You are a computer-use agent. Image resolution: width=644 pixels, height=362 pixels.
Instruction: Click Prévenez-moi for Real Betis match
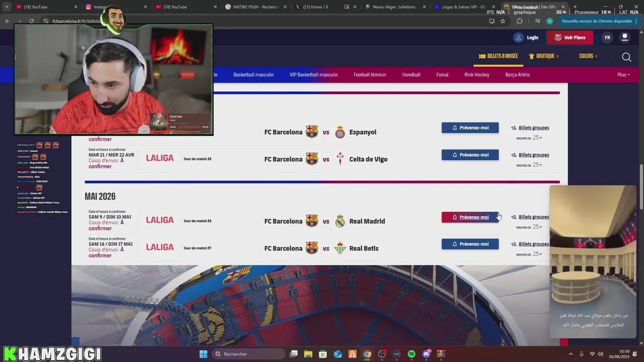point(470,244)
